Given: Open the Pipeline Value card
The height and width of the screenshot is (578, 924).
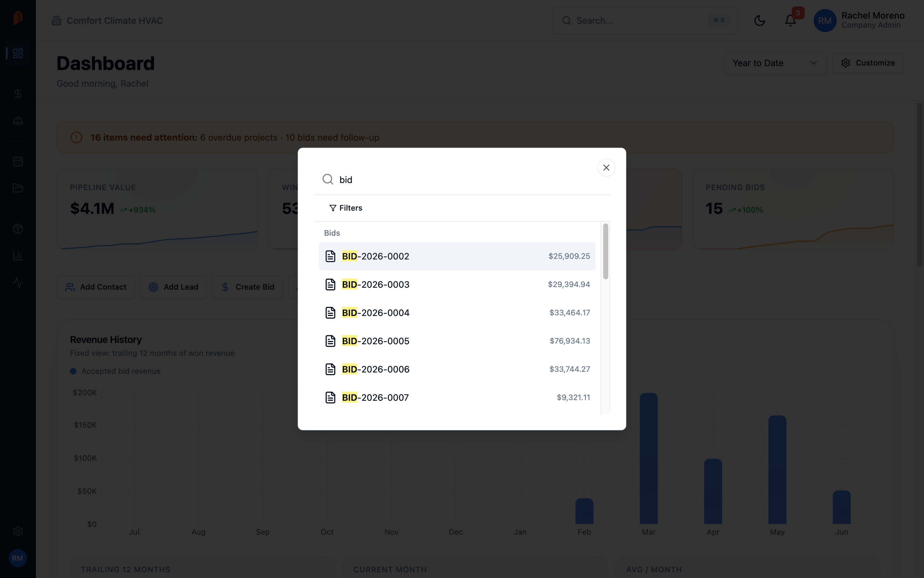Looking at the screenshot, I should point(157,209).
